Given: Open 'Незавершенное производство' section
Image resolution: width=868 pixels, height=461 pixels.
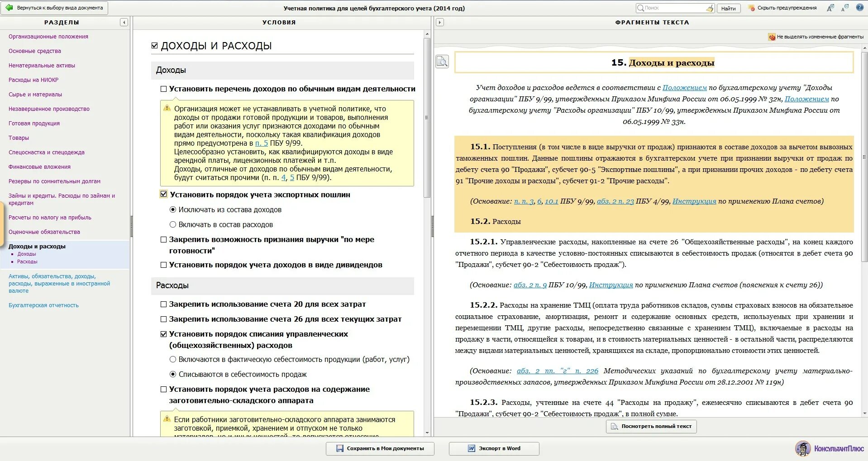Looking at the screenshot, I should [x=49, y=109].
